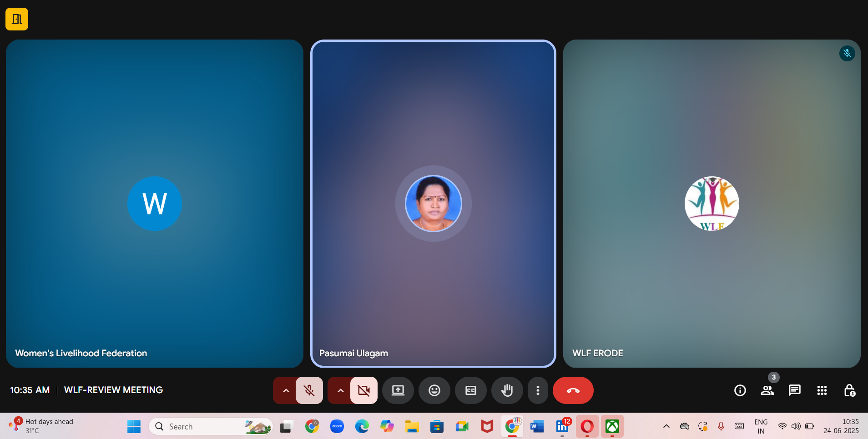Open host controls lock icon
This screenshot has width=868, height=439.
coord(849,390)
